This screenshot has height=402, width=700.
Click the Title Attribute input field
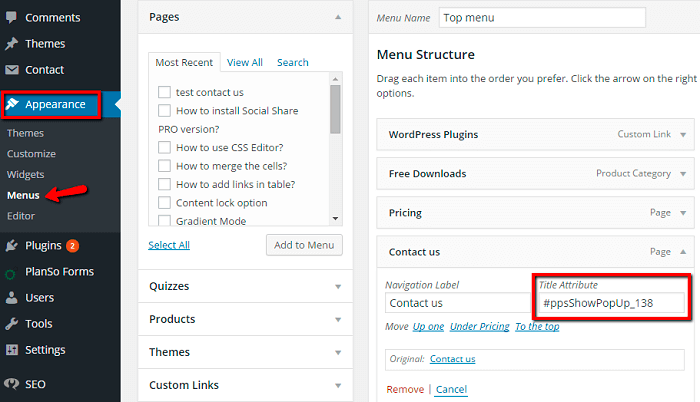[x=611, y=303]
